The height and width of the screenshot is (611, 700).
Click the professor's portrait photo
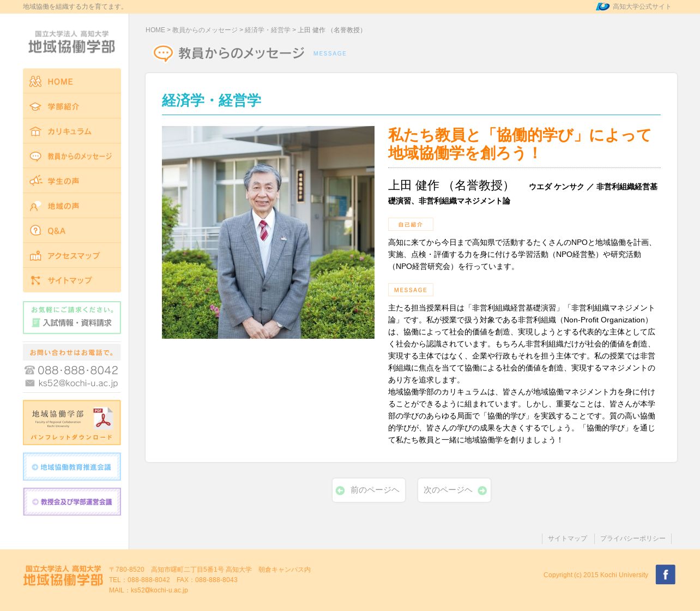[268, 232]
